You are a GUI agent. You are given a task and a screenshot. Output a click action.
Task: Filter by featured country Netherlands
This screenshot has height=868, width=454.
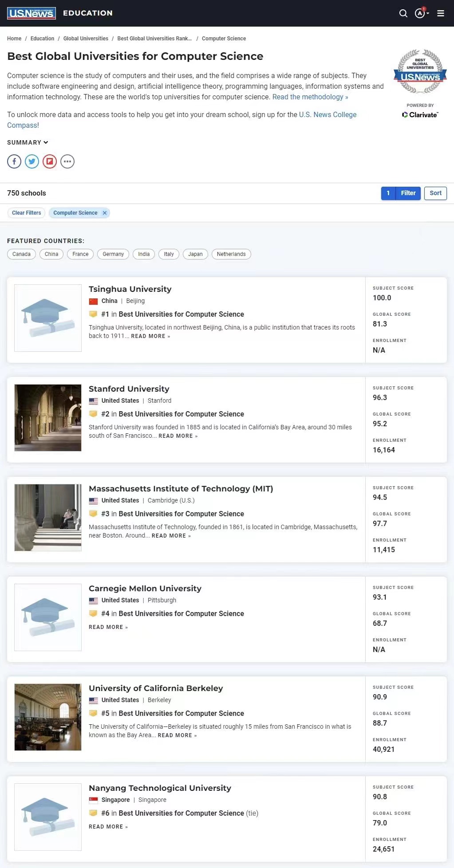click(x=231, y=254)
